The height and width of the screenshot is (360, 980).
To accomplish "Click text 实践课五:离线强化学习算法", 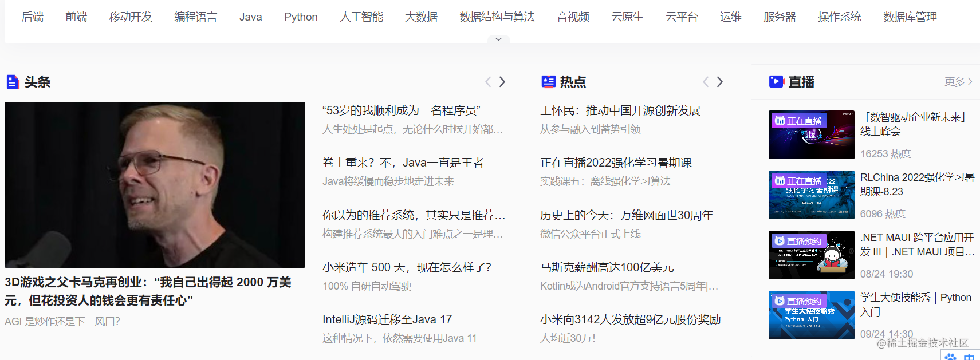I will pos(605,181).
